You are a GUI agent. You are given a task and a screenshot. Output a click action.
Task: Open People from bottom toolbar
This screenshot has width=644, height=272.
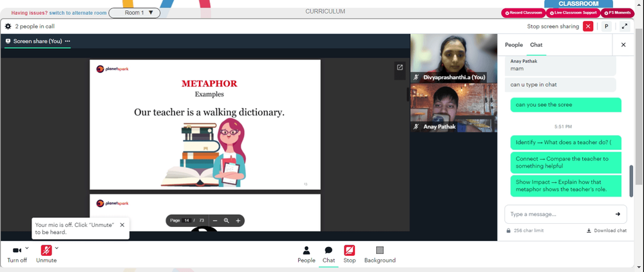(x=307, y=255)
